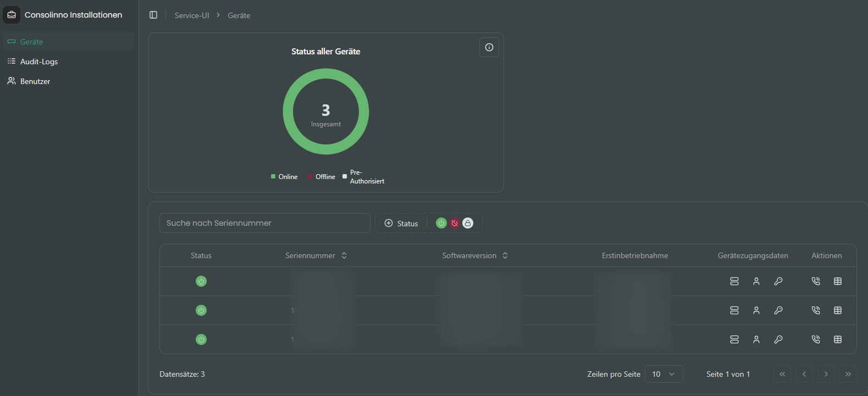
Task: Open Audit-Logs in the sidebar
Action: click(38, 62)
